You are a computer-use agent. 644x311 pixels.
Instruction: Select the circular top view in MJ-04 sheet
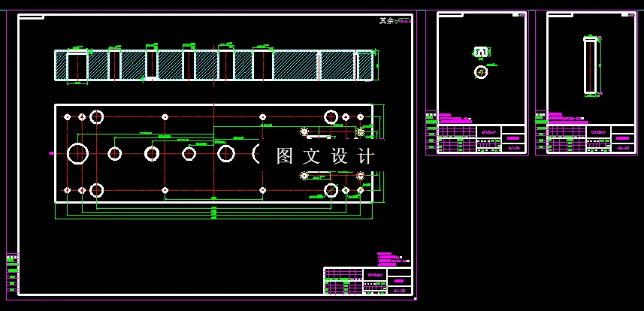pos(481,72)
